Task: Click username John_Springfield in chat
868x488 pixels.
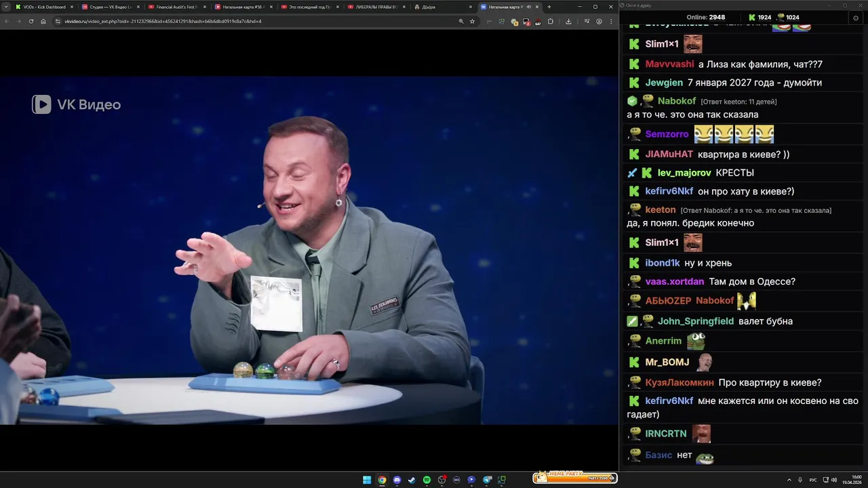Action: pyautogui.click(x=696, y=321)
